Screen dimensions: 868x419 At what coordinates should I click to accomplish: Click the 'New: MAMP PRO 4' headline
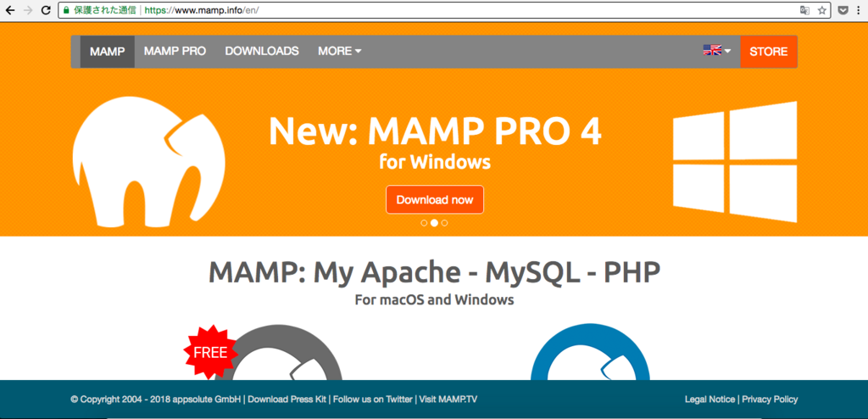tap(435, 131)
